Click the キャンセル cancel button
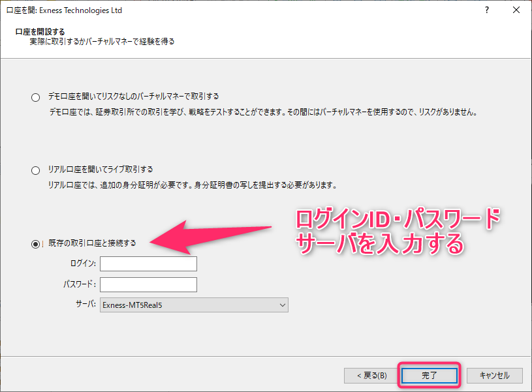 tap(494, 376)
